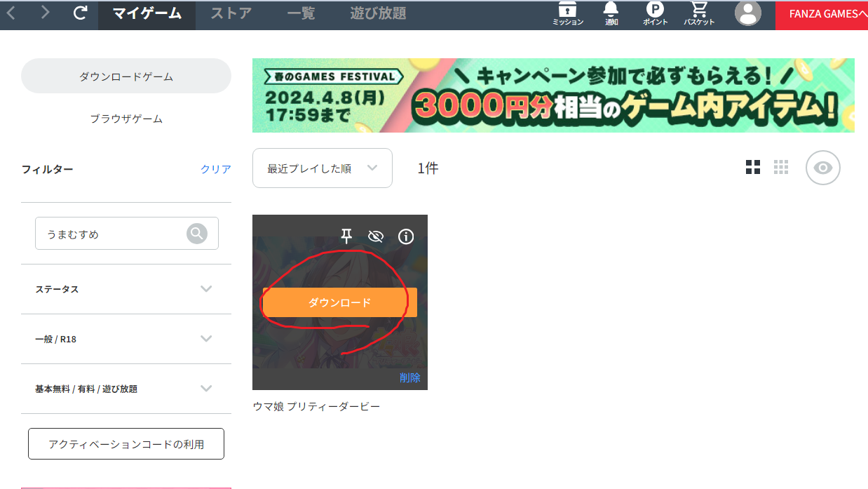
Task: Switch to small grid view
Action: [x=781, y=167]
